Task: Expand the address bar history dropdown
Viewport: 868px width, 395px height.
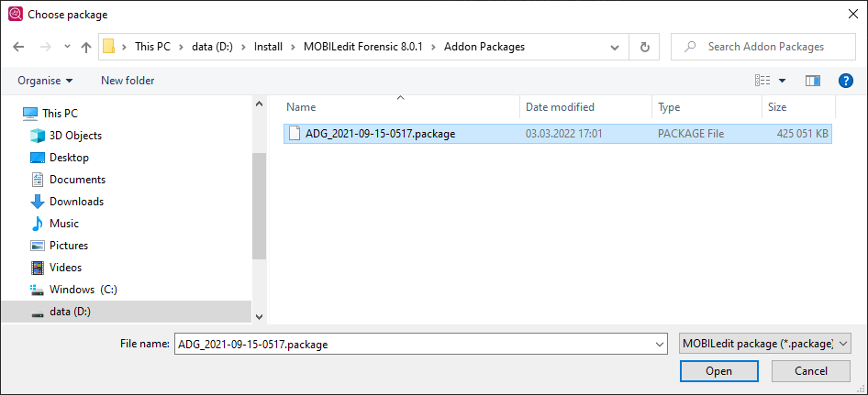Action: pyautogui.click(x=620, y=47)
